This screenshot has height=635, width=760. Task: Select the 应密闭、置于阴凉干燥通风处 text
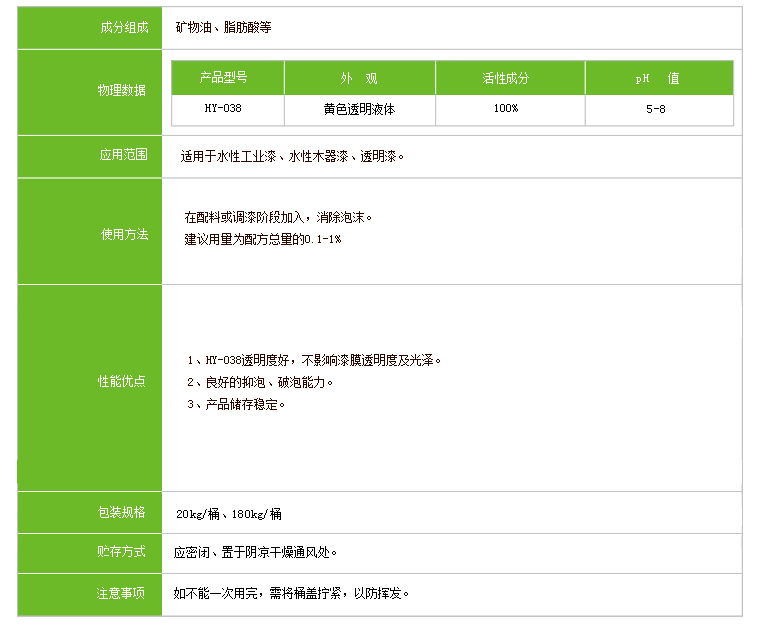point(256,551)
